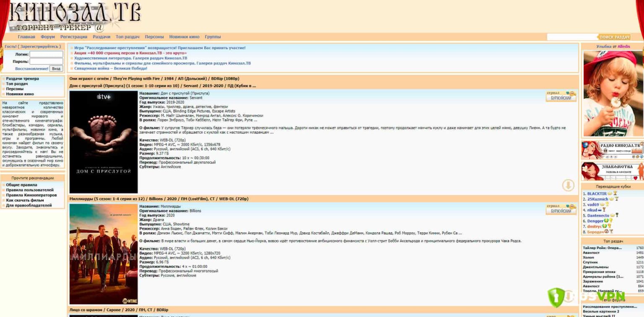Focus the torrent search input field
644x317 pixels.
[x=572, y=37]
